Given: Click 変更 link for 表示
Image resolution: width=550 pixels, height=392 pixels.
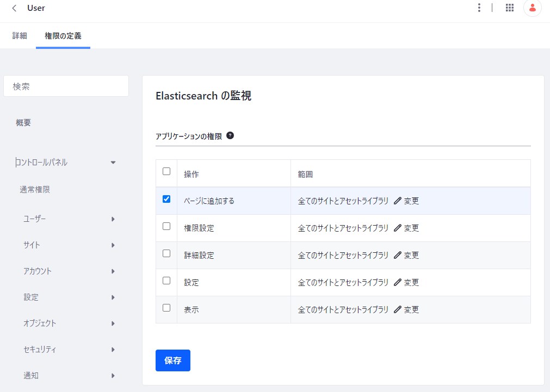Looking at the screenshot, I should 411,309.
